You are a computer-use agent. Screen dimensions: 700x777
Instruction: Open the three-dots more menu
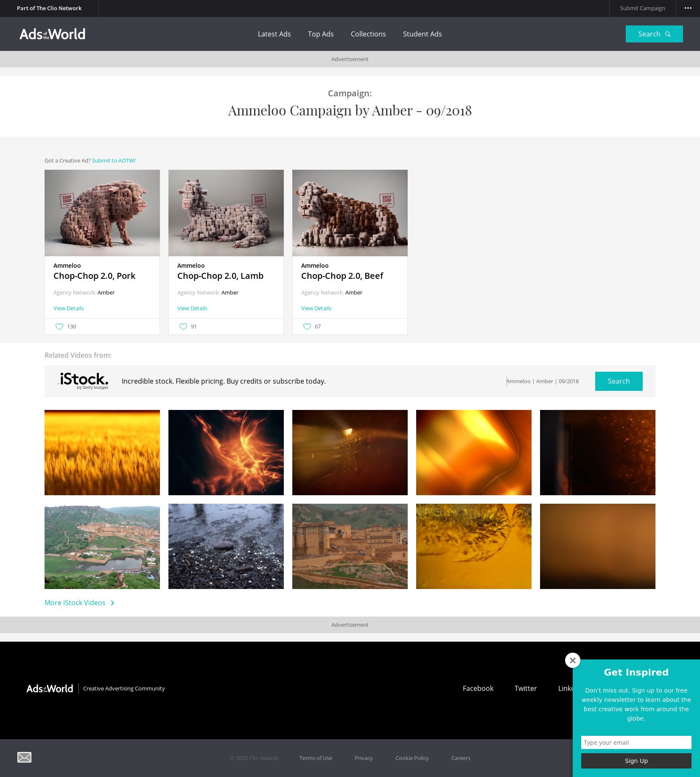[688, 8]
